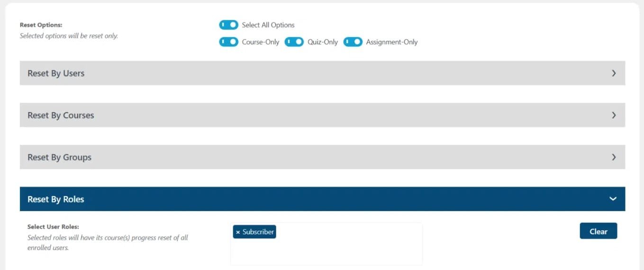Image resolution: width=644 pixels, height=270 pixels.
Task: Click the Select All Options label
Action: point(268,25)
